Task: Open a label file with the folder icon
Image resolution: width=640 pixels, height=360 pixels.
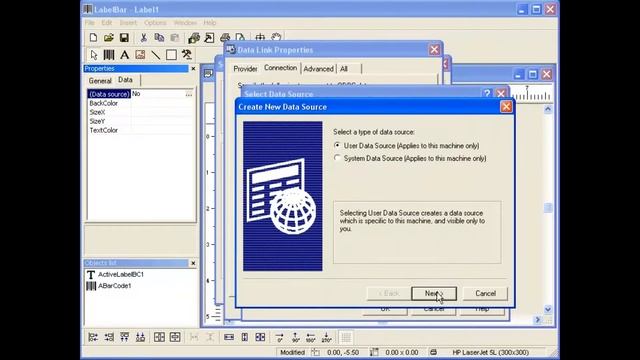Action: tap(109, 38)
